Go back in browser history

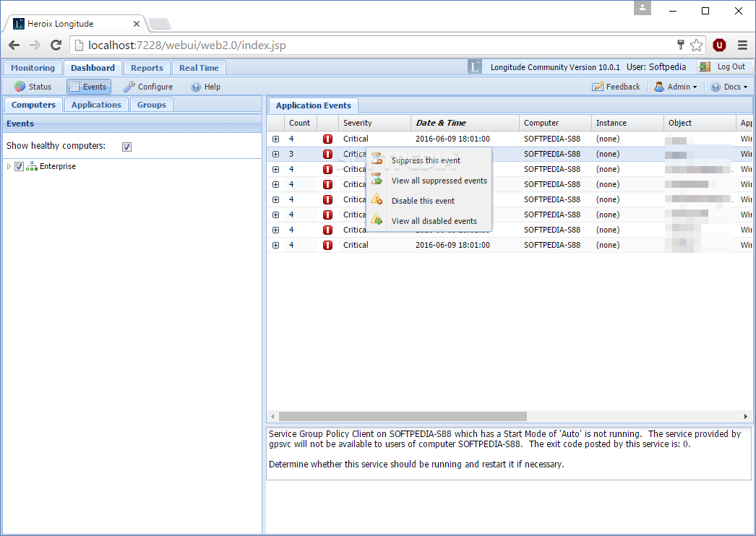click(x=14, y=46)
